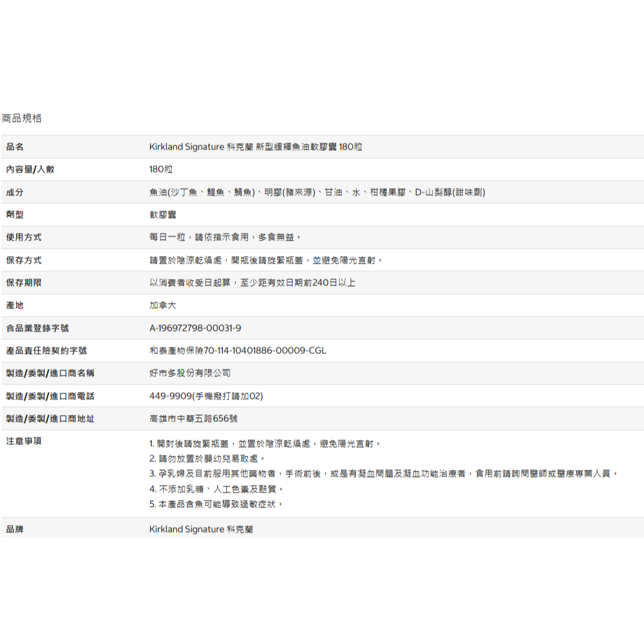Viewport: 644px width, 644px height.
Task: Click the 內容量/入數 row label
Action: (x=30, y=169)
